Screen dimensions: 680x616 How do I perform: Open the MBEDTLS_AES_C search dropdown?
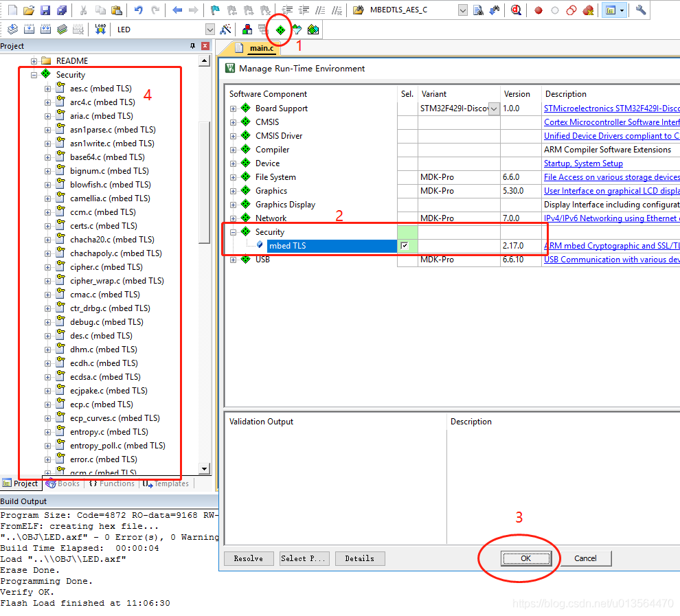tap(463, 10)
